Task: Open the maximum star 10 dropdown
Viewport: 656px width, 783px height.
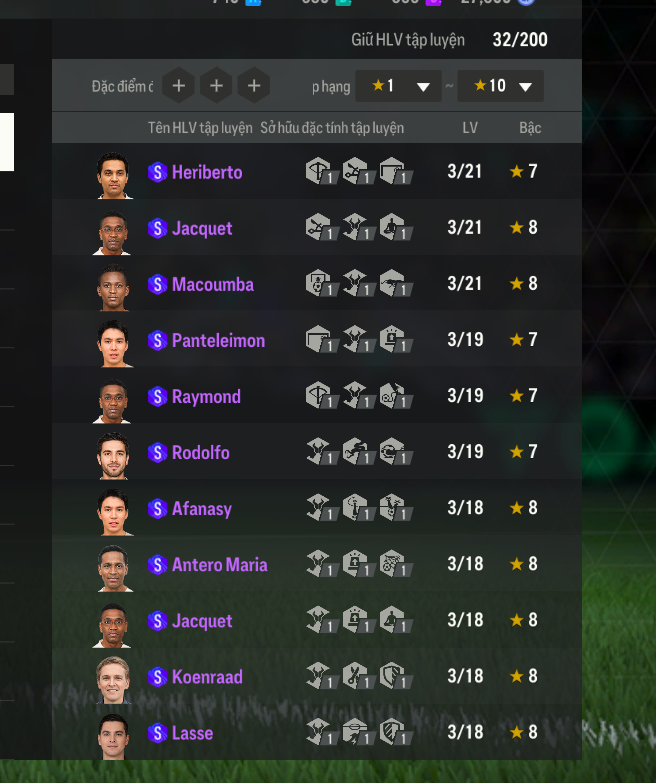Action: tap(500, 86)
